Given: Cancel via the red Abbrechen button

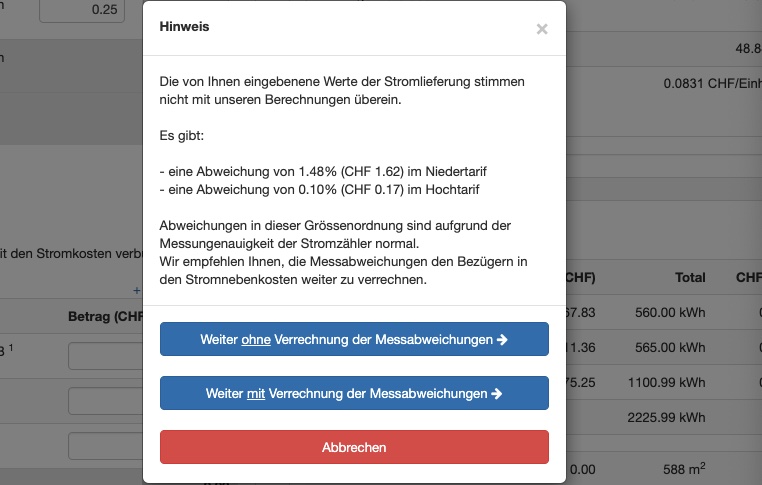Looking at the screenshot, I should click(354, 447).
